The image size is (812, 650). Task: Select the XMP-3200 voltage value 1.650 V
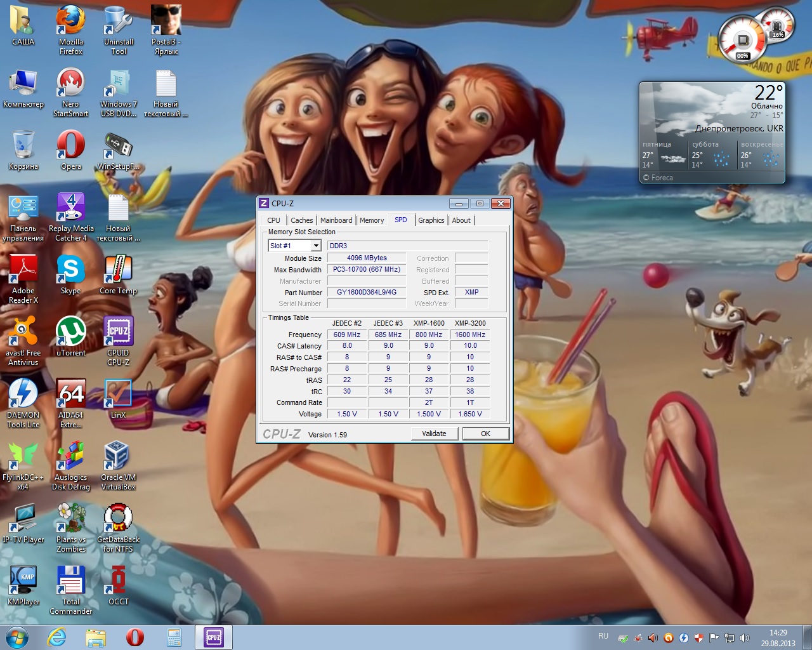tap(470, 414)
